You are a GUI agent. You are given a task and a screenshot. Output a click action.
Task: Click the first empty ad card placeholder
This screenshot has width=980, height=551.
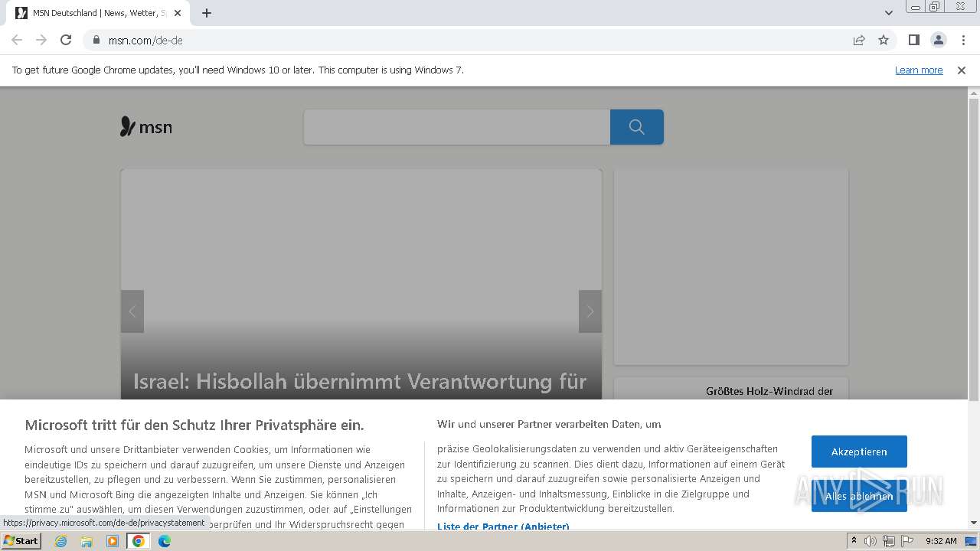731,267
